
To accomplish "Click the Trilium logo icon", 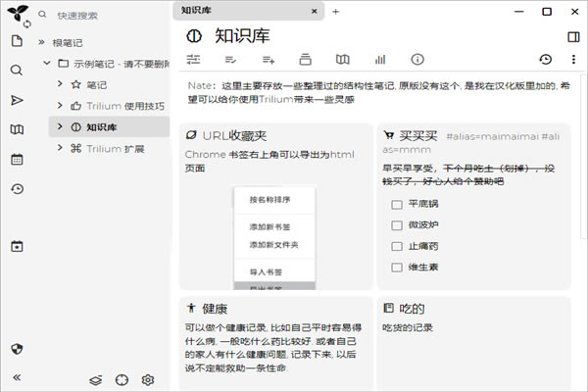I will 18,13.
